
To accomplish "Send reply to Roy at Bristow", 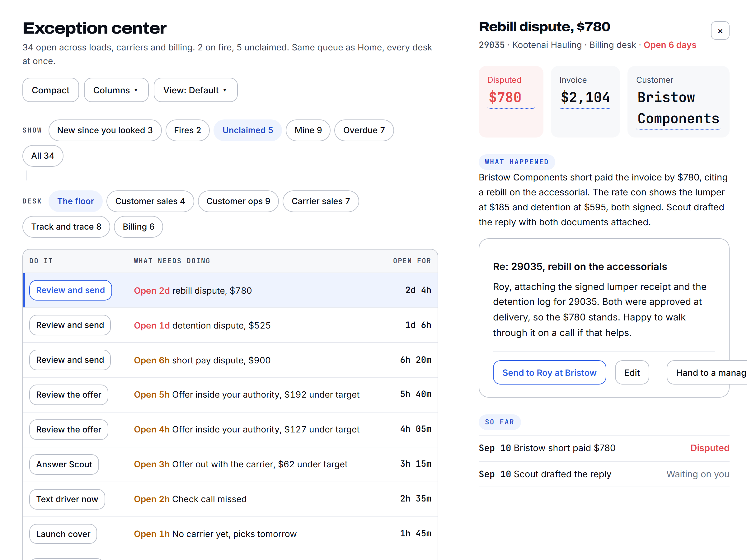I will [549, 372].
